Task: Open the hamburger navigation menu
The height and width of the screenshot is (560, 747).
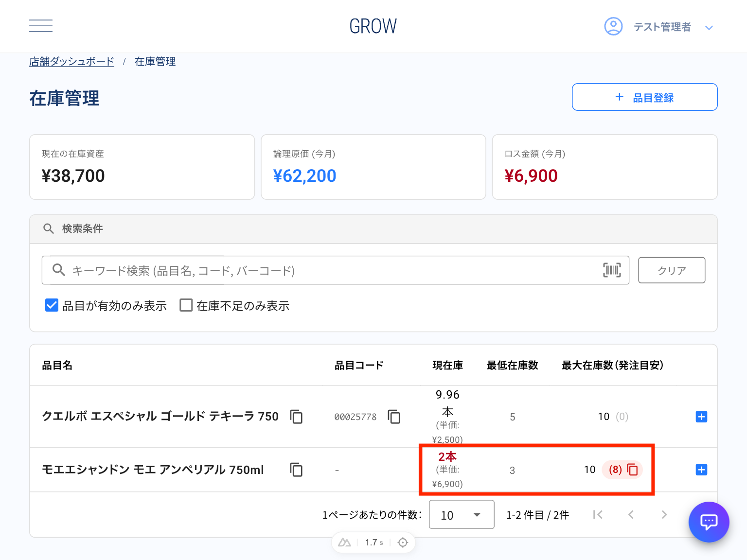Action: point(41,26)
